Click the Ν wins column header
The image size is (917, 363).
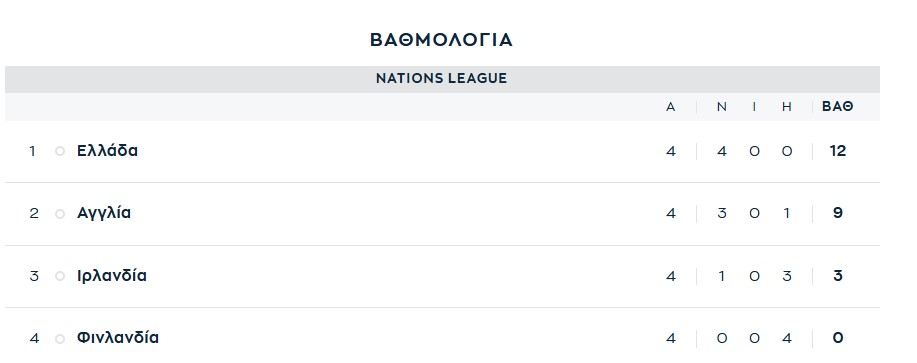point(722,107)
